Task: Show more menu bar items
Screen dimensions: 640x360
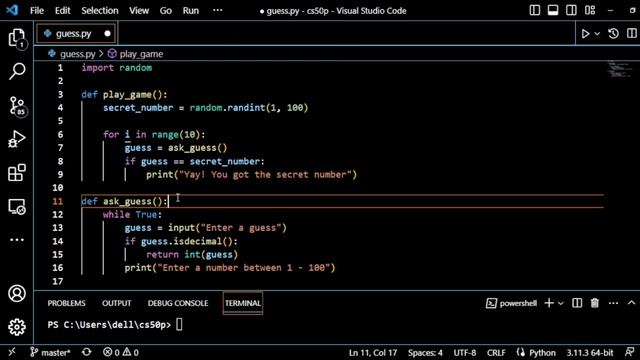Action: 218,10
